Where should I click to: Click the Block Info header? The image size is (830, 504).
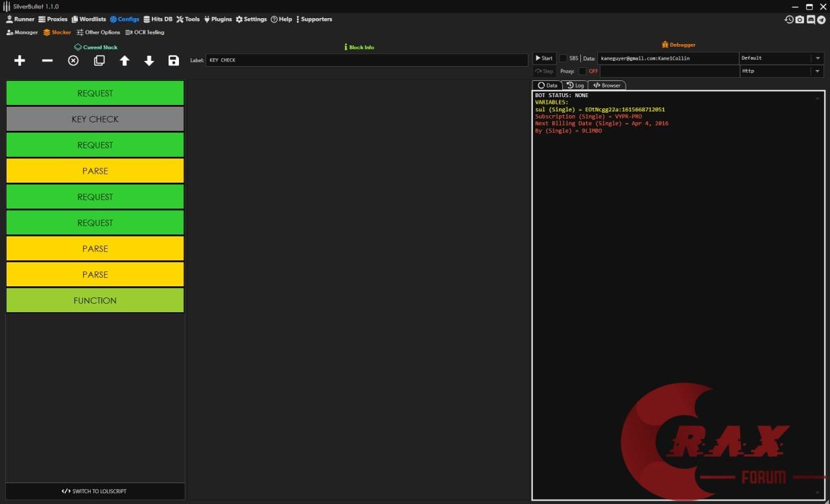click(x=359, y=47)
